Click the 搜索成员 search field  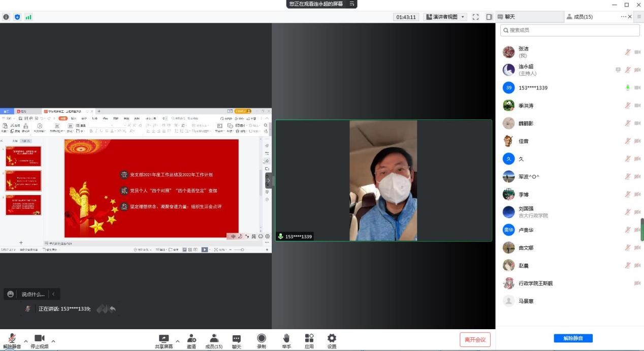(x=570, y=30)
